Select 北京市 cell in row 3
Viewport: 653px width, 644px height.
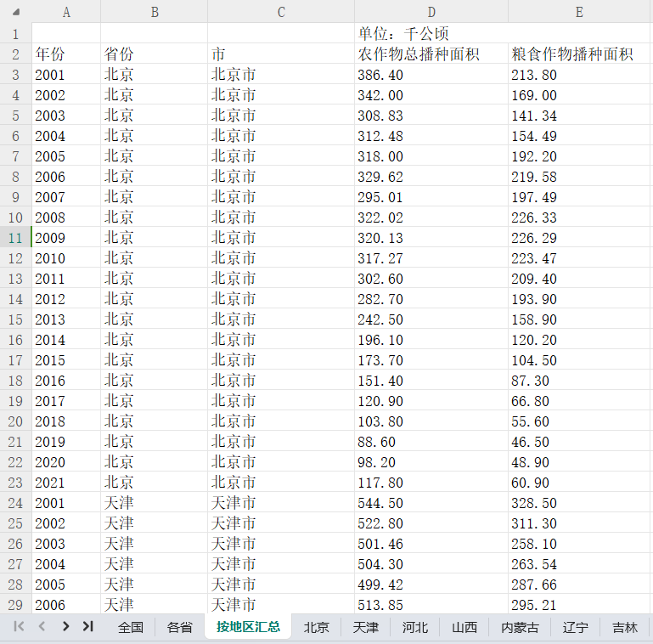click(281, 74)
